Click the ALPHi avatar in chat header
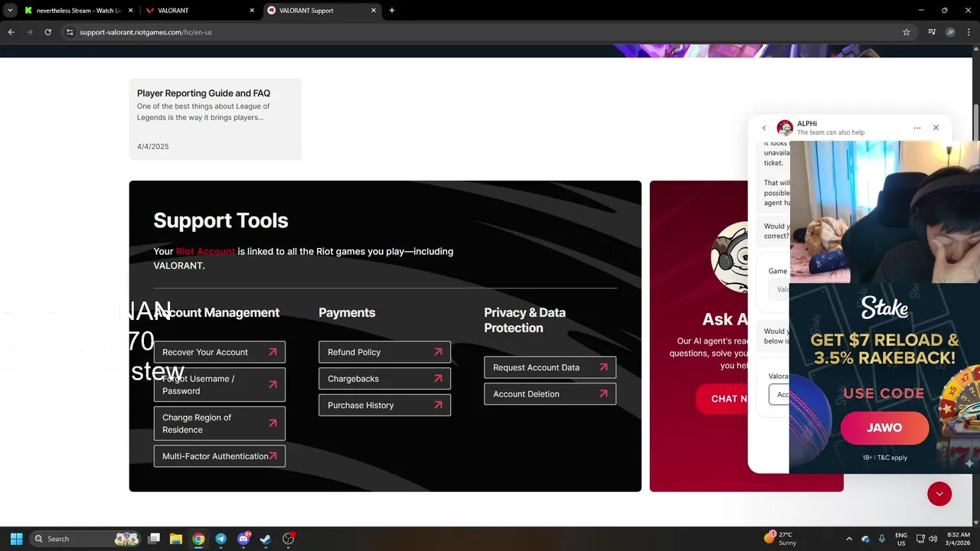This screenshot has height=551, width=980. point(785,128)
